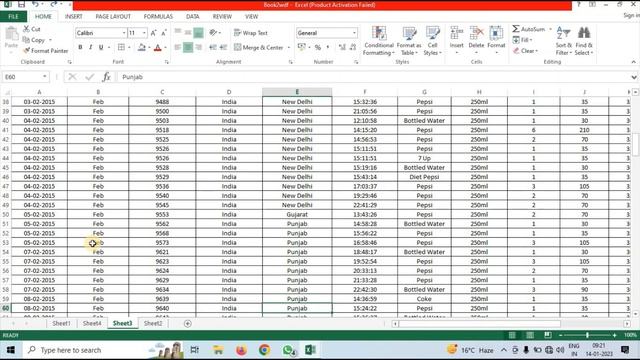Image resolution: width=640 pixels, height=360 pixels.
Task: Open Google Chrome from the taskbar
Action: (264, 350)
